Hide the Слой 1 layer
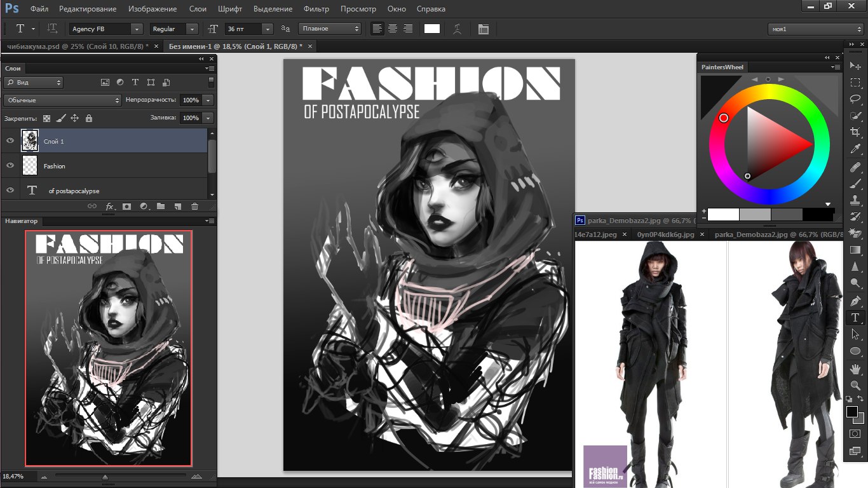 10,141
